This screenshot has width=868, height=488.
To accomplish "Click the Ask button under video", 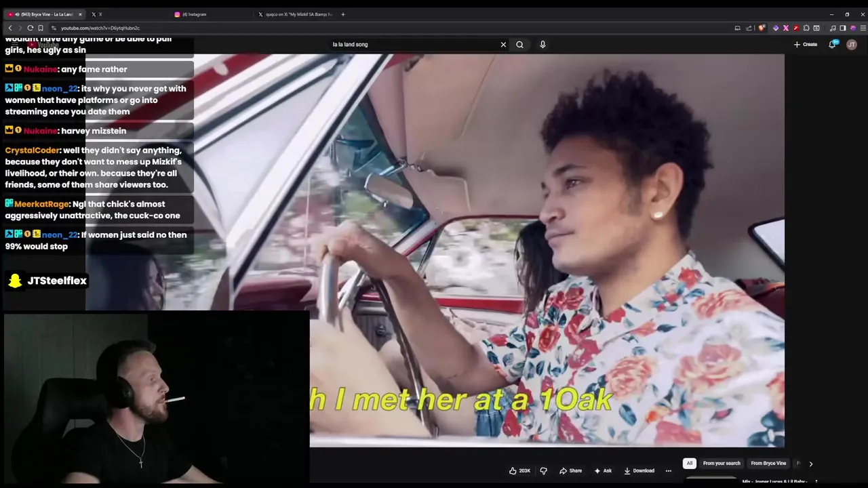I will pos(603,470).
